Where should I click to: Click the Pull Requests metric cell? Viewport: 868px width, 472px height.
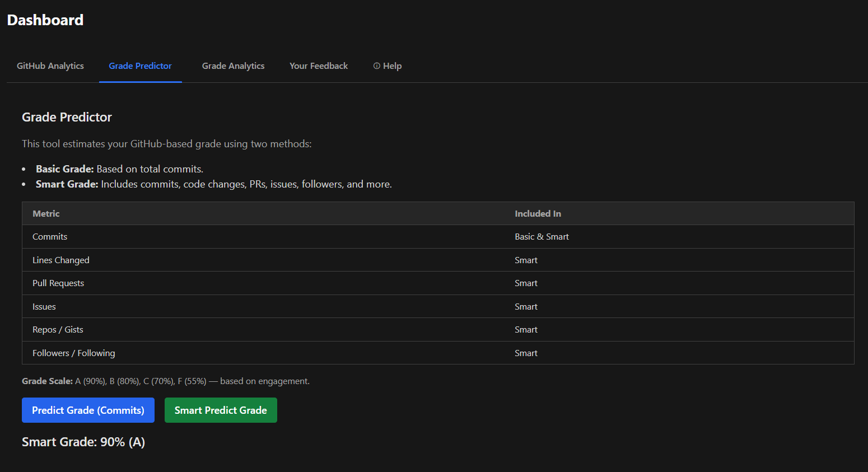[x=58, y=283]
